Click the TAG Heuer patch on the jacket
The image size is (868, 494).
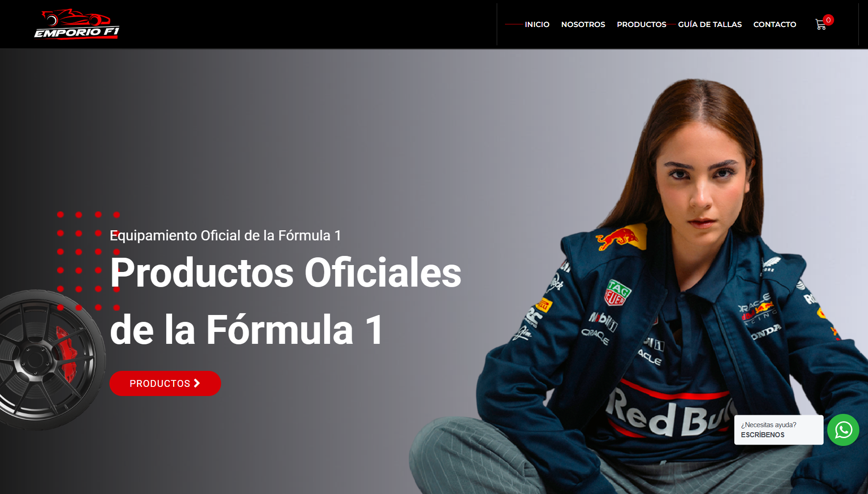[618, 293]
